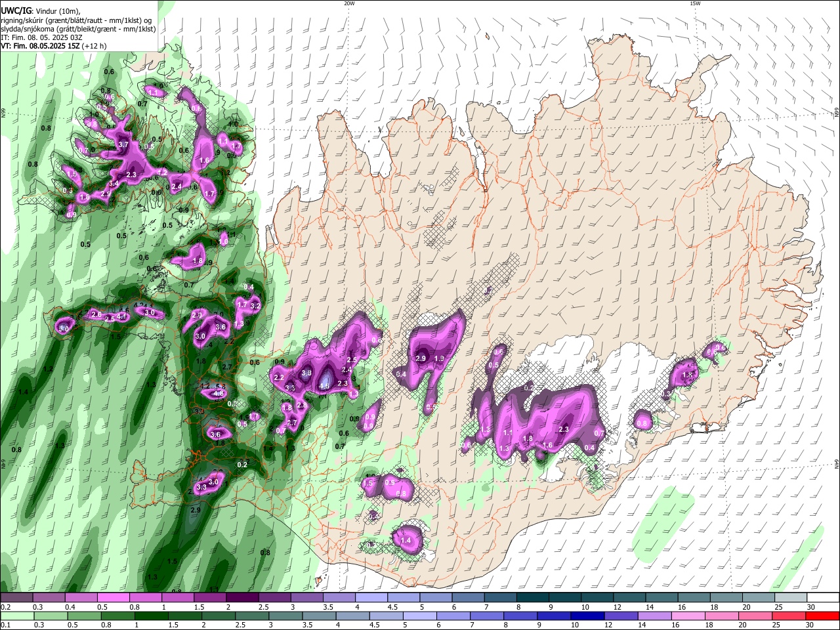The height and width of the screenshot is (630, 840).
Task: Click the 30 label on the green scale
Action: (810, 625)
